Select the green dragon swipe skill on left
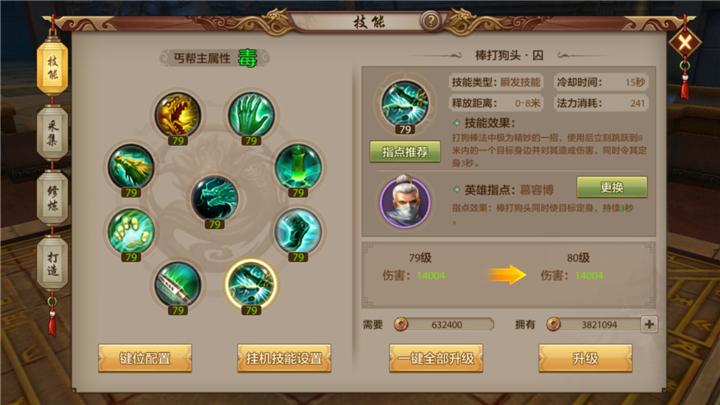The image size is (720, 405). (x=131, y=166)
